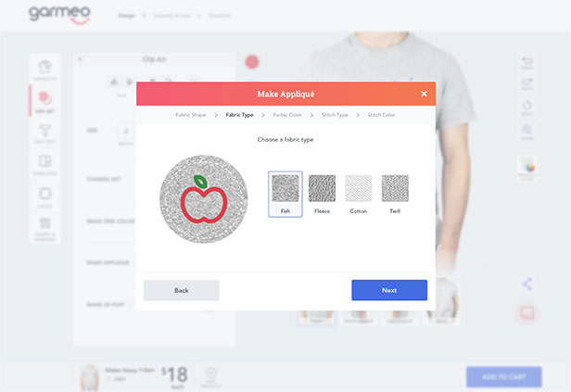Select the Add Art sidebar icon
Viewport: 571px width, 392px height.
coord(44,101)
